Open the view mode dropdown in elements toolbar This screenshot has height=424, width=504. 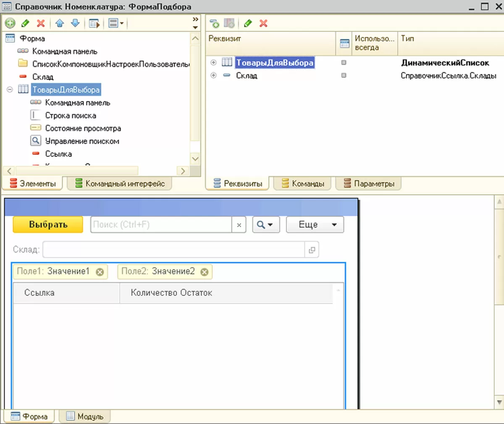[116, 23]
